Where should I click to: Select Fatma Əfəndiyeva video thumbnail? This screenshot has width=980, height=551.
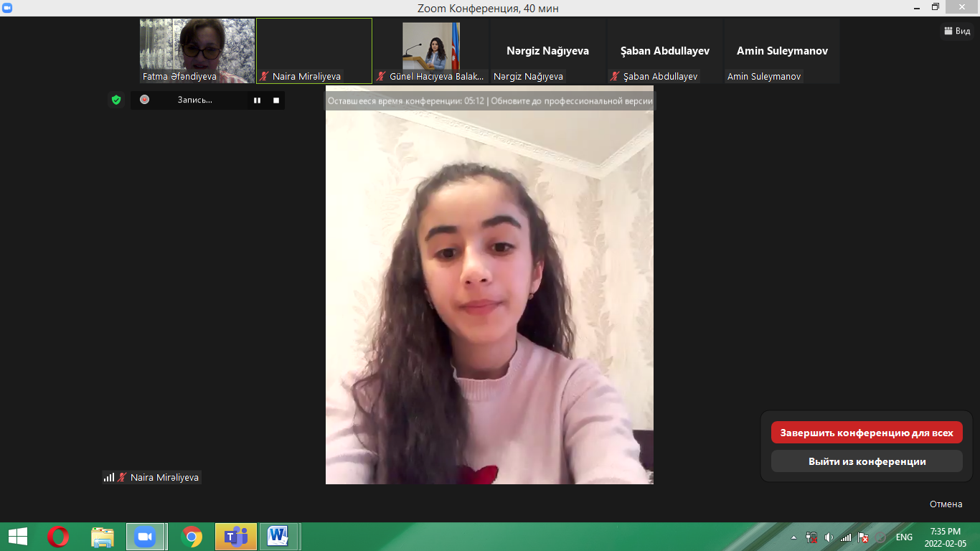point(197,50)
